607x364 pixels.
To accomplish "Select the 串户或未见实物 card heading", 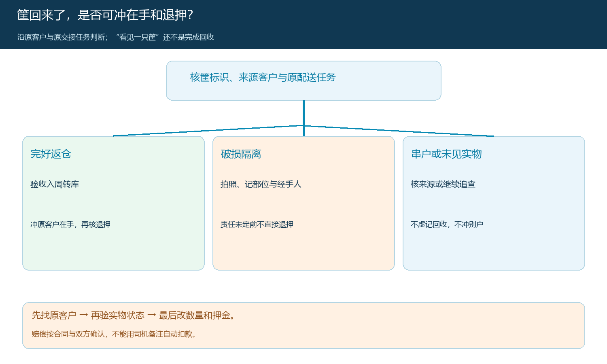I will pos(446,154).
